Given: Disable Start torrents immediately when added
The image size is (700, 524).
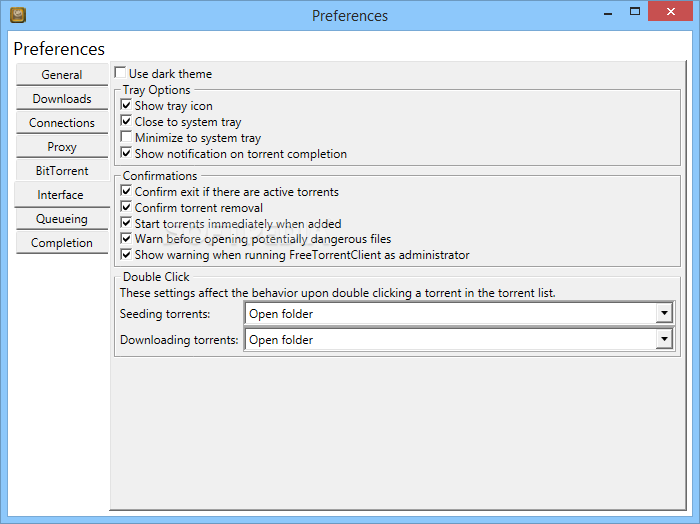Looking at the screenshot, I should [x=126, y=223].
